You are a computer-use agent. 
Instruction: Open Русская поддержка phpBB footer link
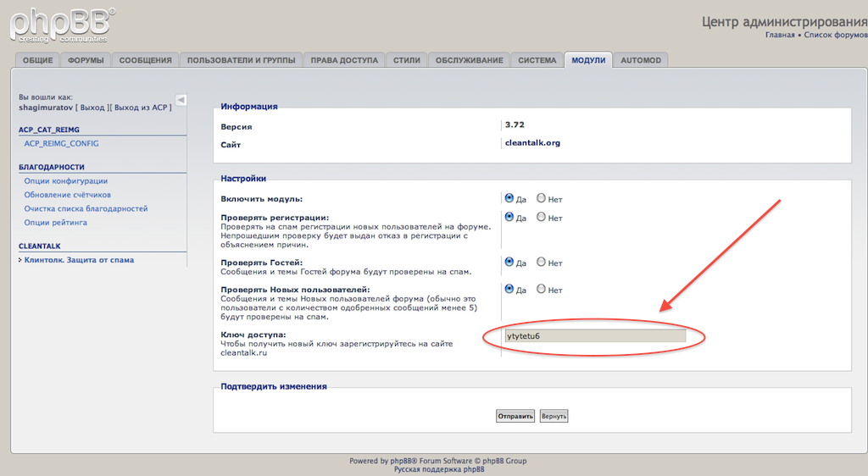point(438,469)
